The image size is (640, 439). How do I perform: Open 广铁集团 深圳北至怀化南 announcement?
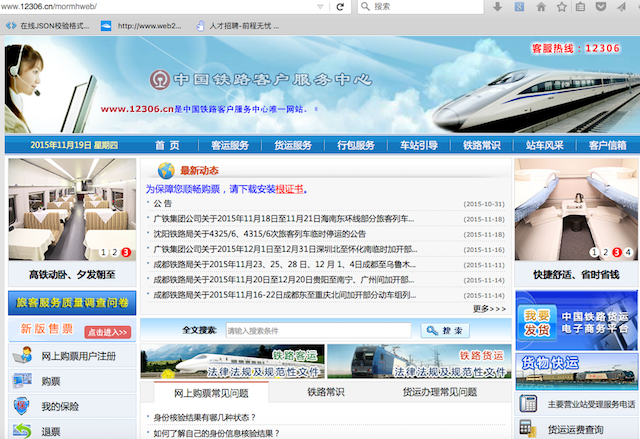[285, 249]
